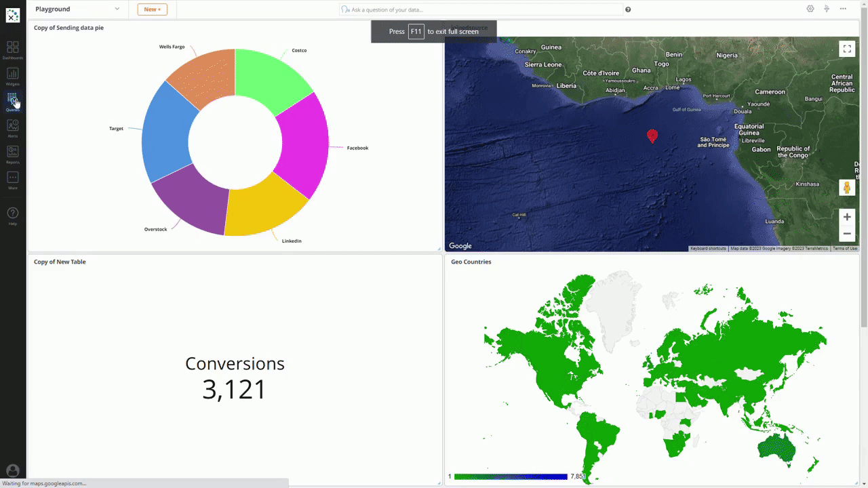This screenshot has height=488, width=868.
Task: Activate Street View Pegman on the map
Action: pyautogui.click(x=846, y=187)
